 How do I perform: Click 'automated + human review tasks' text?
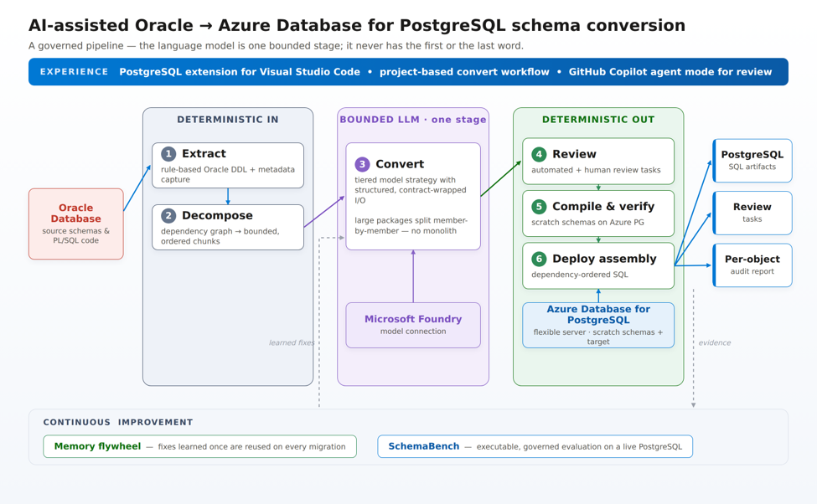596,170
